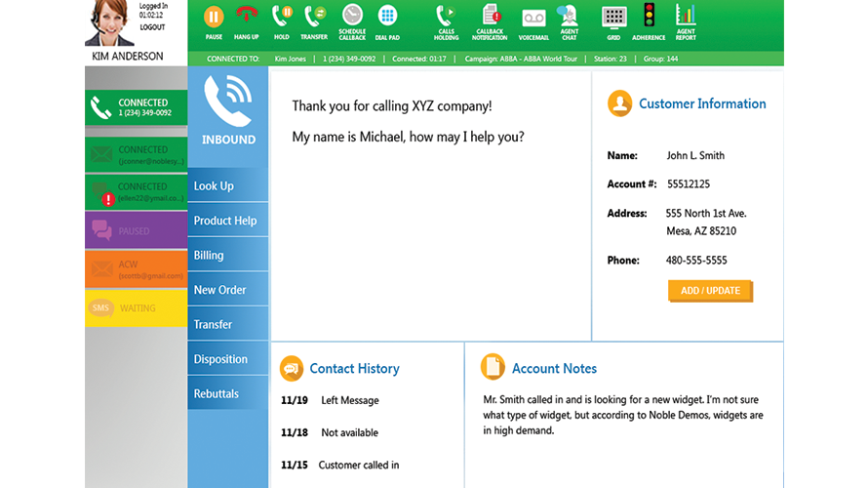
Task: Open the yellow SMS Waiting session
Action: click(137, 308)
